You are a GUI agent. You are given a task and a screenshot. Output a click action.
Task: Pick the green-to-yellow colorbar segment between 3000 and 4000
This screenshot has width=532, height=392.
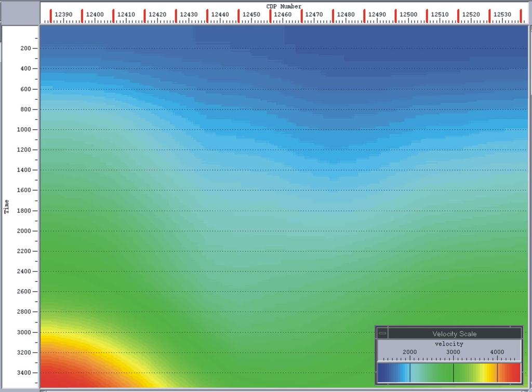click(x=475, y=372)
